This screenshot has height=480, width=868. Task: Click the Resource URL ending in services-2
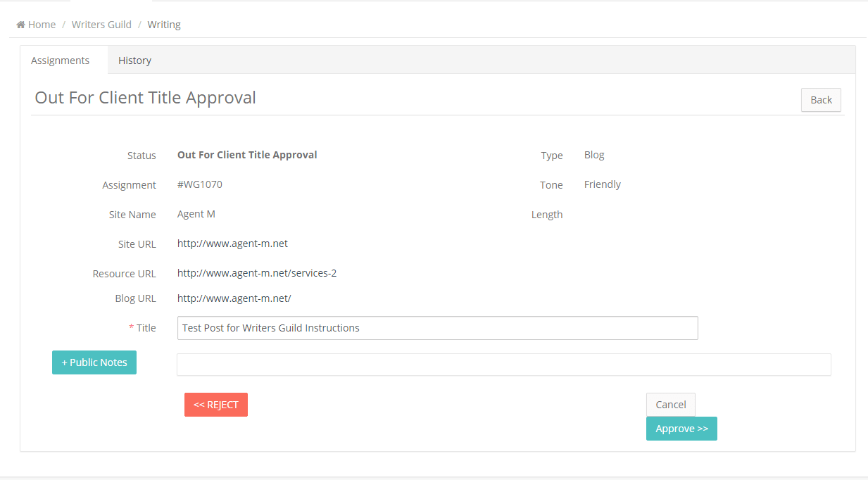click(256, 273)
